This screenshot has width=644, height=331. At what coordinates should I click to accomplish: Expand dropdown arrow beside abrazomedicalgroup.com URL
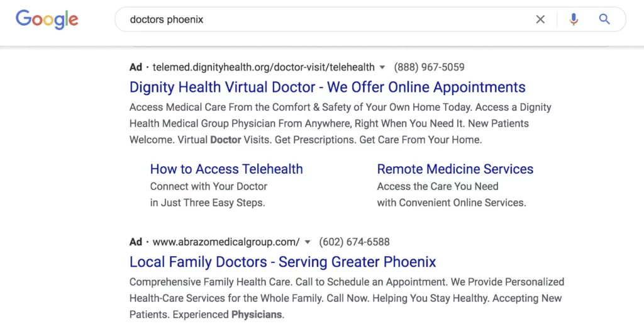point(308,242)
